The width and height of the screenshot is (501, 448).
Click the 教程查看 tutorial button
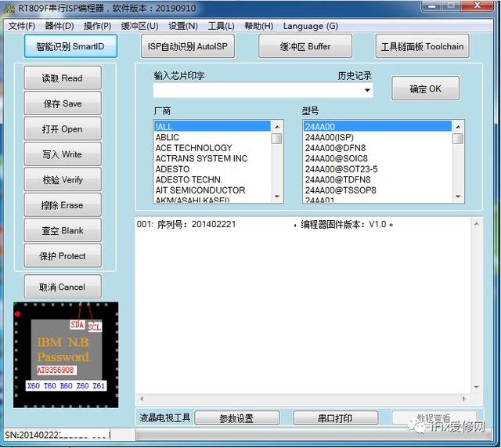[x=434, y=418]
